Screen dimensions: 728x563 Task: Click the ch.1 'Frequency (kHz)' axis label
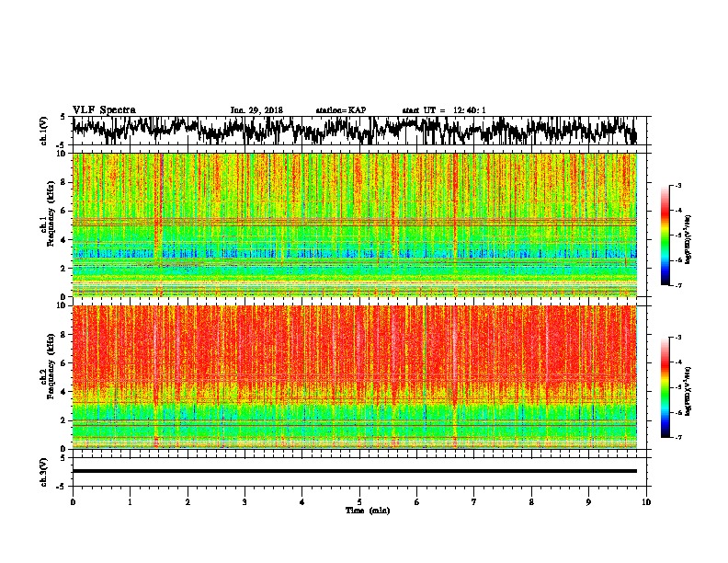(x=51, y=213)
